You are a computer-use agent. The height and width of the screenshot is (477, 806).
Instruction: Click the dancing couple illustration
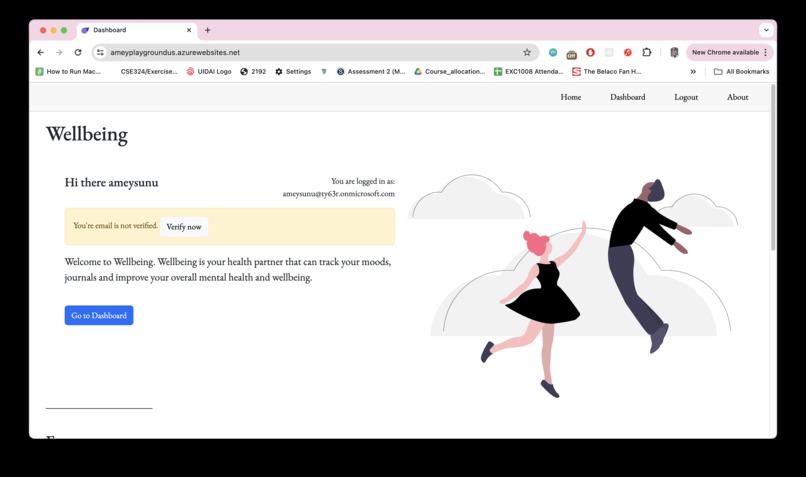pos(573,288)
